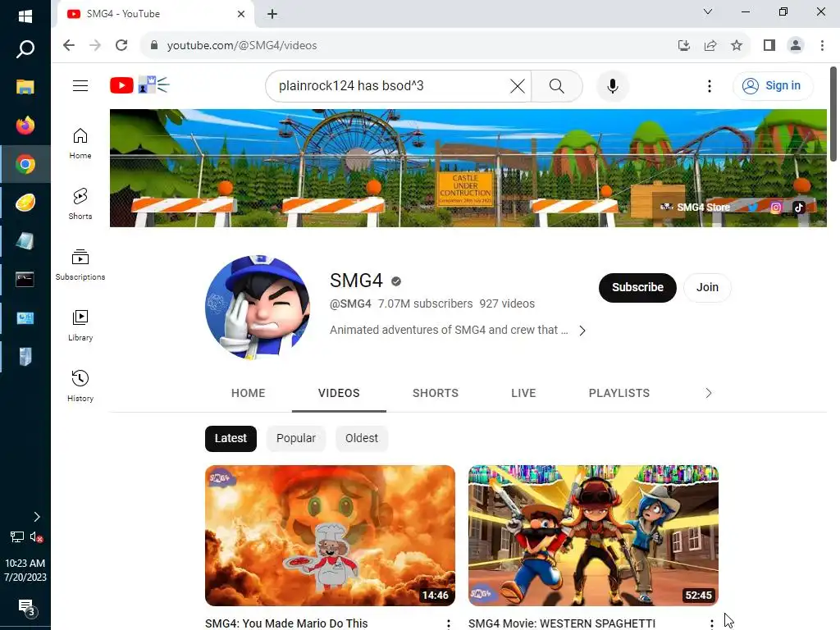Open SMG4 Instagram link on banner
This screenshot has height=630, width=840.
(775, 208)
